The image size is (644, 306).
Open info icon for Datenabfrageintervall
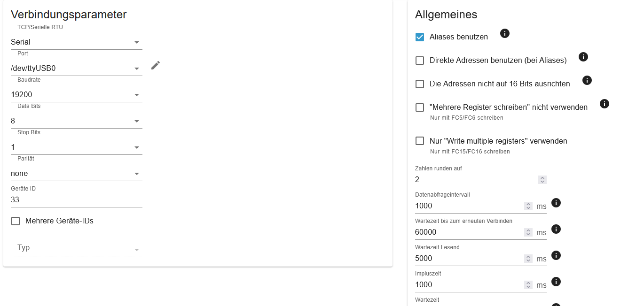(556, 203)
